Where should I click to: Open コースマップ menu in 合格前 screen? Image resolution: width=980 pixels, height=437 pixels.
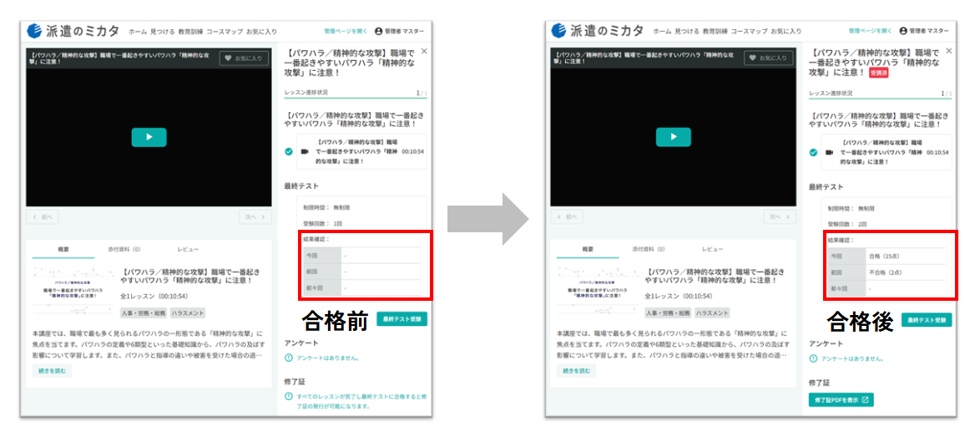coord(224,31)
